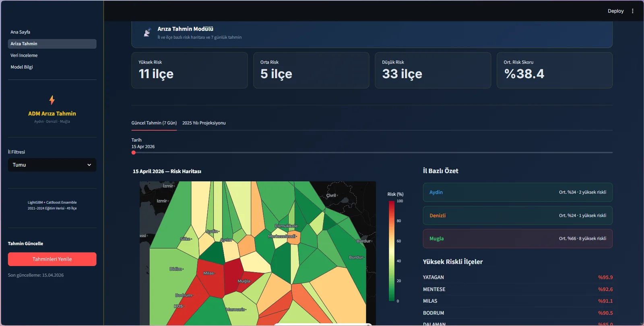Click the Deploy button

615,11
